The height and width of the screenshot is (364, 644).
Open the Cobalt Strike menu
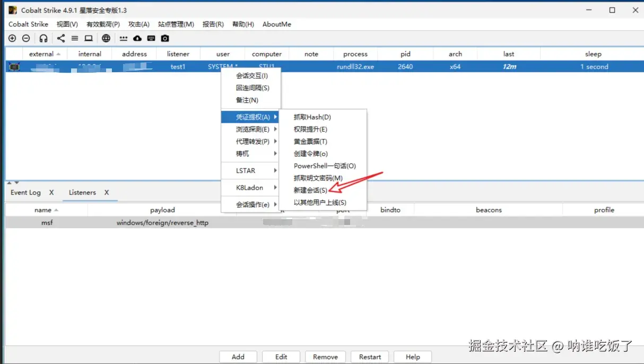pyautogui.click(x=28, y=24)
